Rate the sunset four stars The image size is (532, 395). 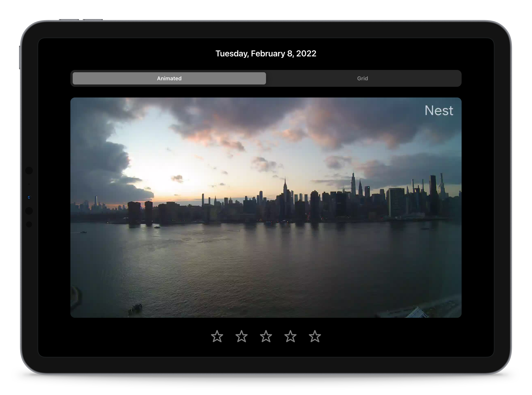(290, 336)
